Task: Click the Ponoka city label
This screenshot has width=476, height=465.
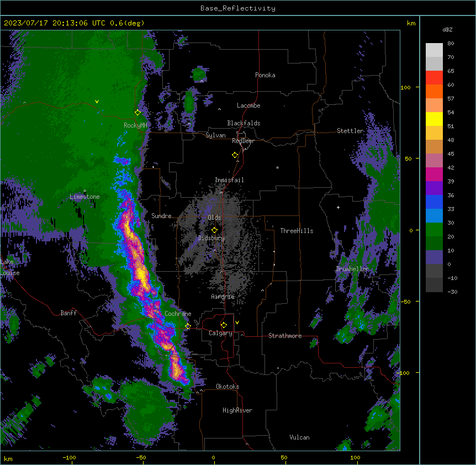Action: [x=265, y=75]
